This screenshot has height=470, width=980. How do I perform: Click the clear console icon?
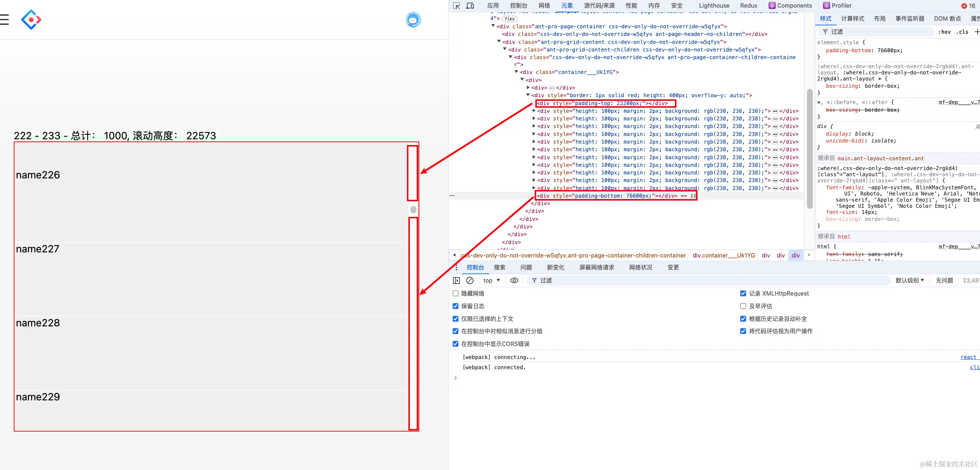[x=470, y=280]
